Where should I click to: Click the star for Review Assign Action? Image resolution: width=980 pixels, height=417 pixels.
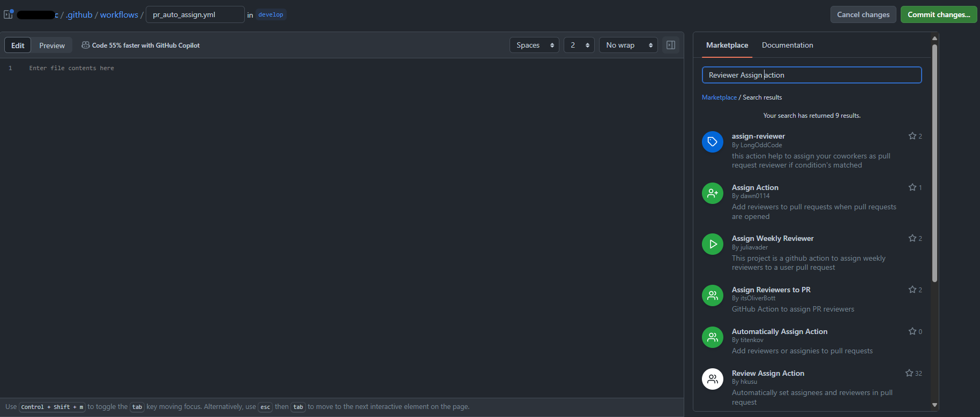pyautogui.click(x=909, y=373)
